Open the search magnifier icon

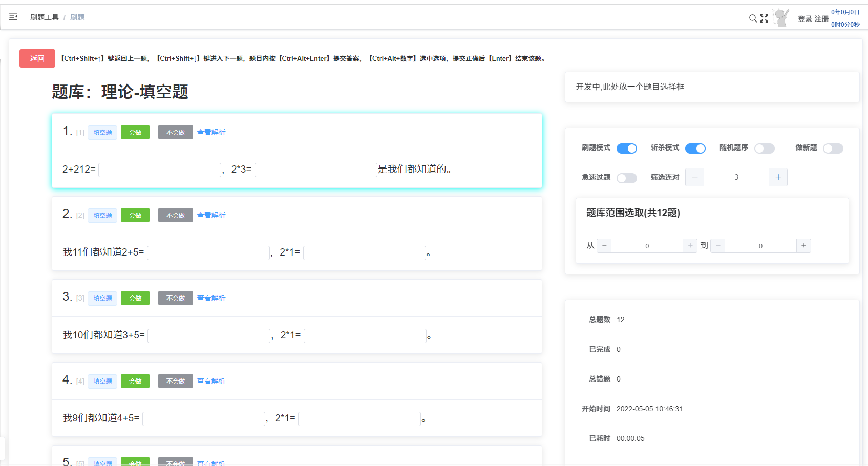(753, 18)
